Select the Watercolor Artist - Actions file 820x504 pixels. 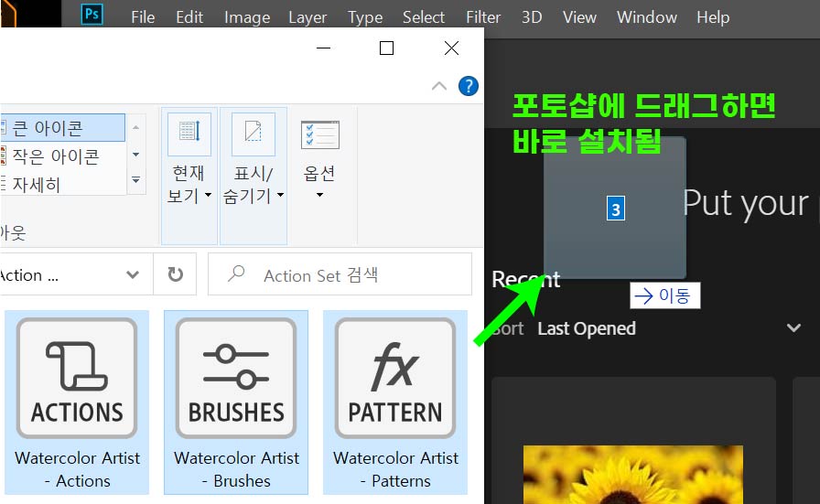pos(78,402)
